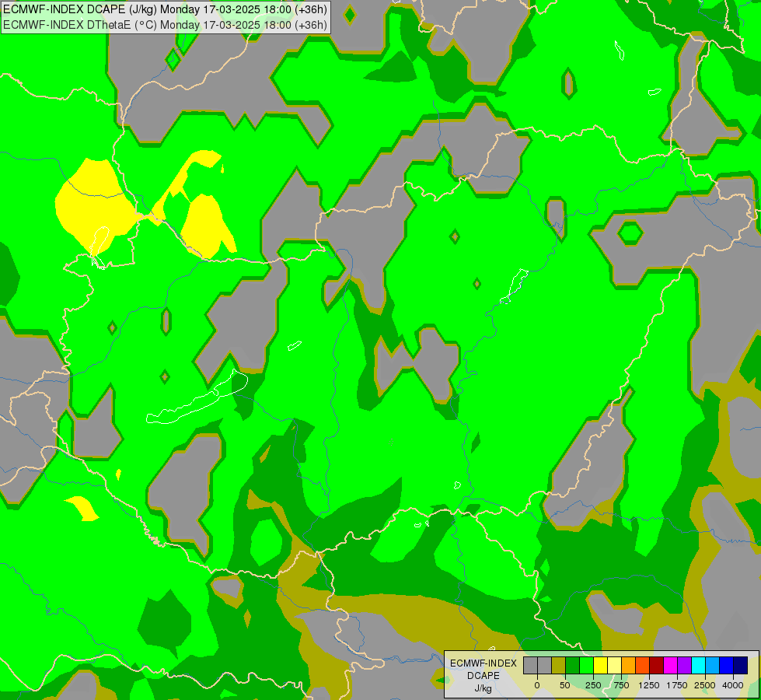Image resolution: width=761 pixels, height=700 pixels.
Task: Click inside the Lake Balaton outline
Action: pyautogui.click(x=200, y=403)
